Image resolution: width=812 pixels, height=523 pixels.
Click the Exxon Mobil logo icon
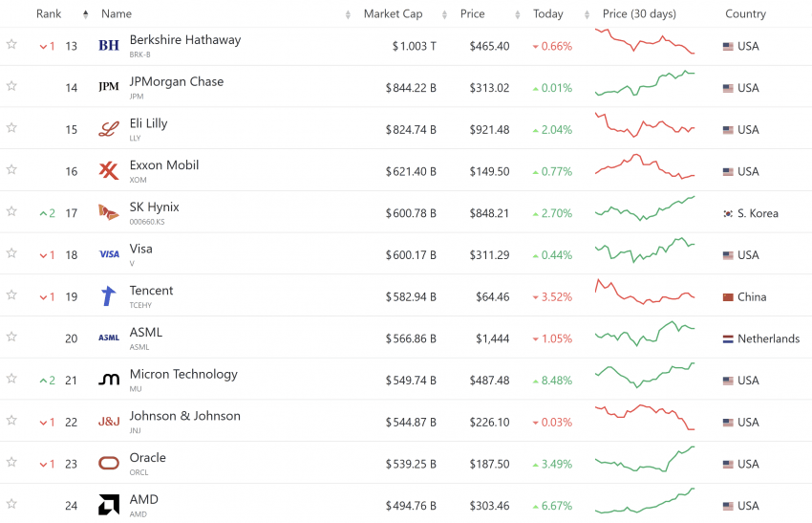pos(109,170)
